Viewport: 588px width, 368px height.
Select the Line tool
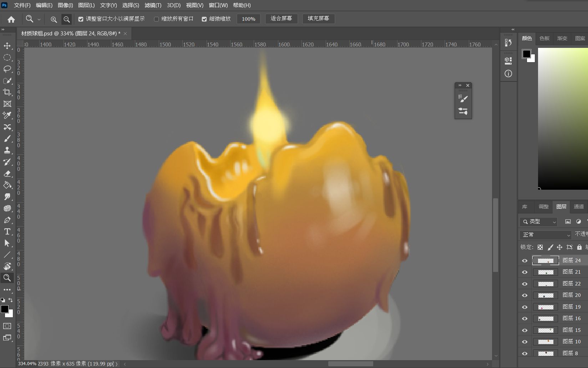point(7,255)
